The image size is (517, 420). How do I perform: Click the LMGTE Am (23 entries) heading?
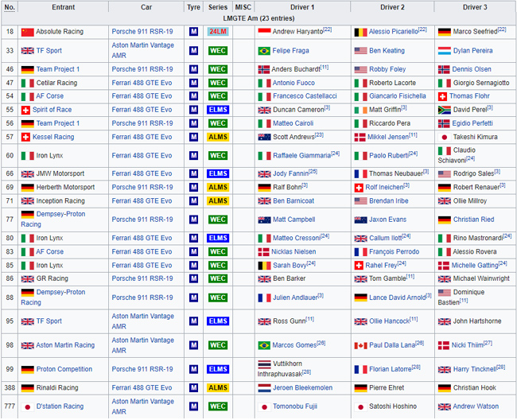point(258,18)
